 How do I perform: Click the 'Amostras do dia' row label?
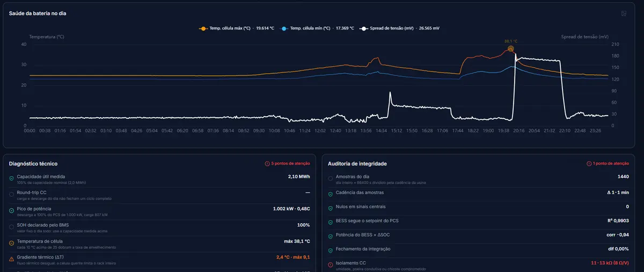coord(353,176)
